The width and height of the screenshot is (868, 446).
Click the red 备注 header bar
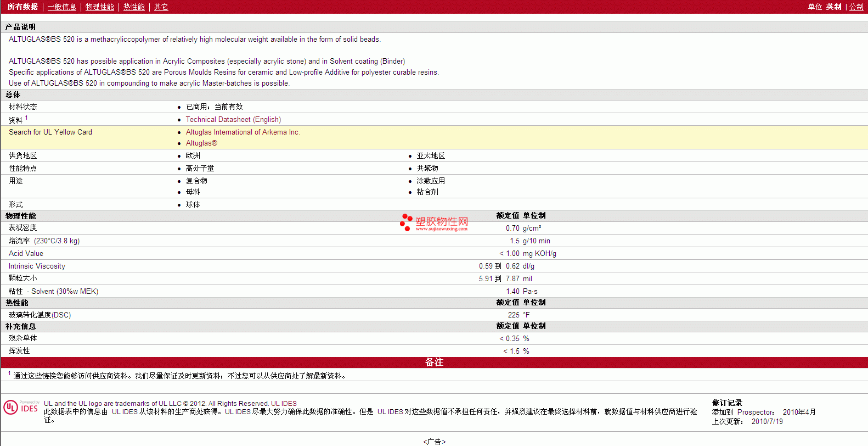(x=434, y=362)
